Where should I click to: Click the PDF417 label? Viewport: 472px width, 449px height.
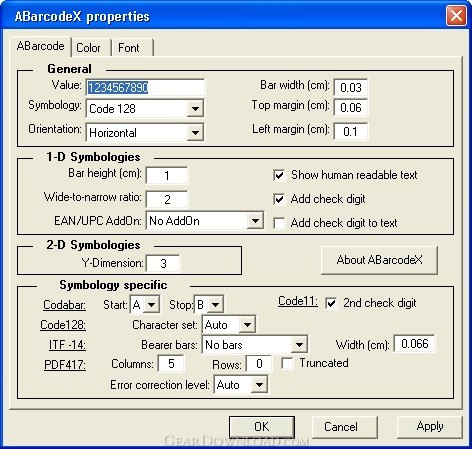coord(65,365)
